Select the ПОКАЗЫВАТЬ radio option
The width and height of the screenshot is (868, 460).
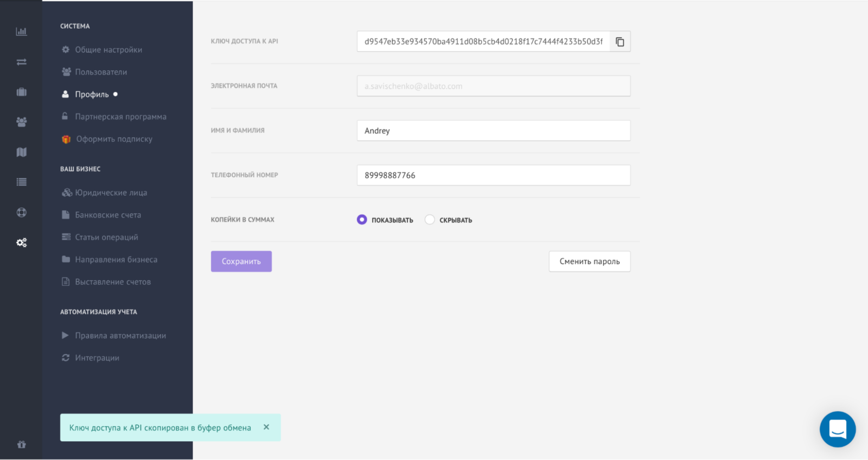[x=362, y=220]
